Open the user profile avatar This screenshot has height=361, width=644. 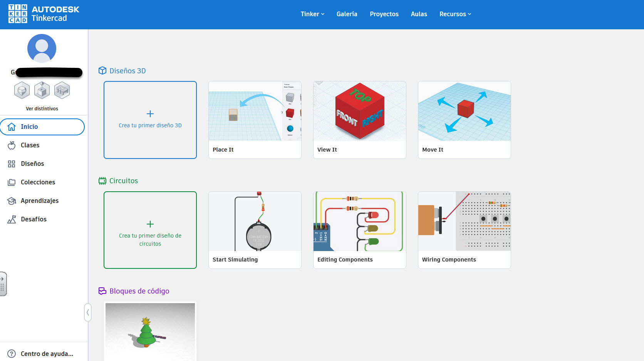pos(42,48)
